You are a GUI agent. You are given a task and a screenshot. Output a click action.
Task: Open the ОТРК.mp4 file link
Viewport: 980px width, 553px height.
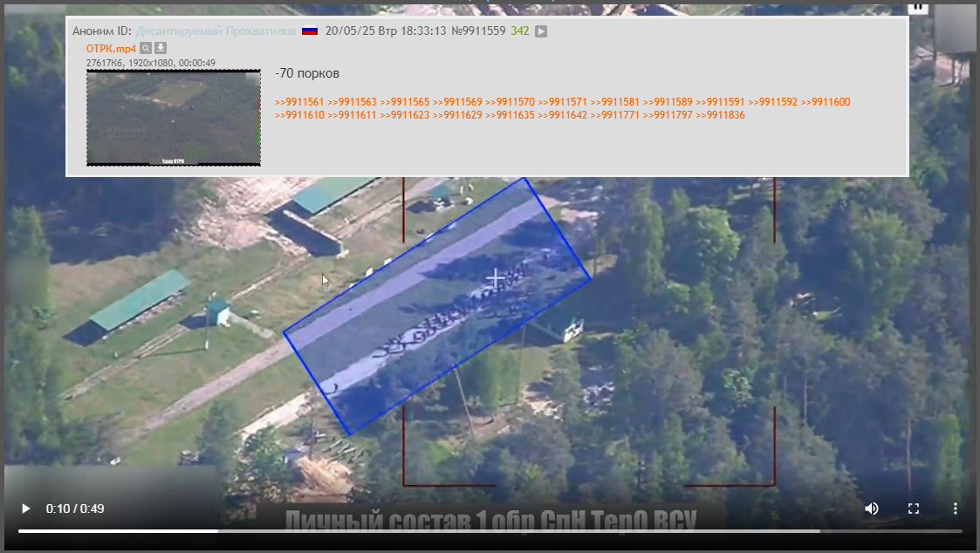pos(111,49)
